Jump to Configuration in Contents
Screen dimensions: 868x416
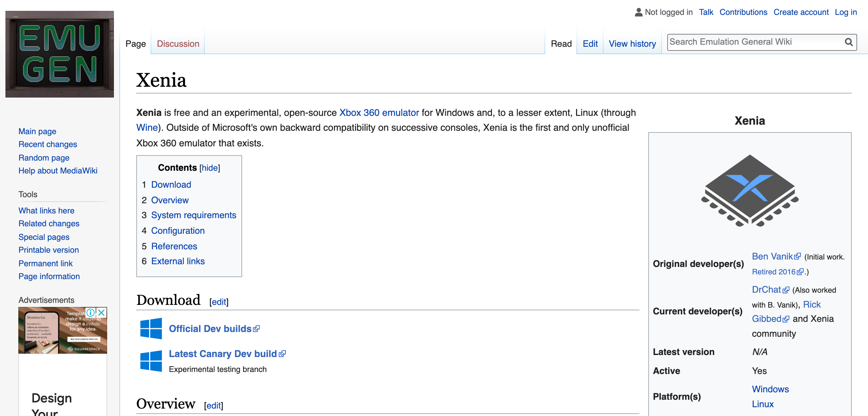coord(178,231)
